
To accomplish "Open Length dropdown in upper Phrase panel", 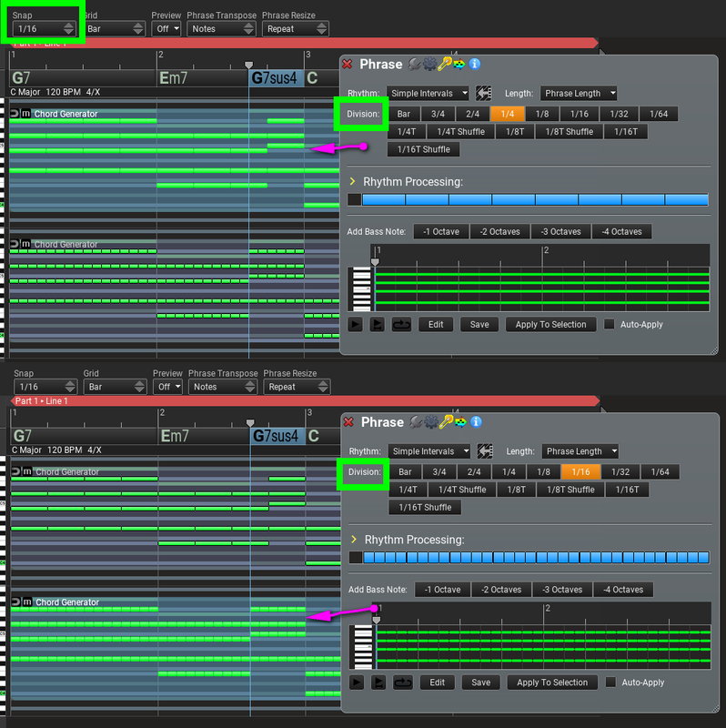I will pos(579,94).
